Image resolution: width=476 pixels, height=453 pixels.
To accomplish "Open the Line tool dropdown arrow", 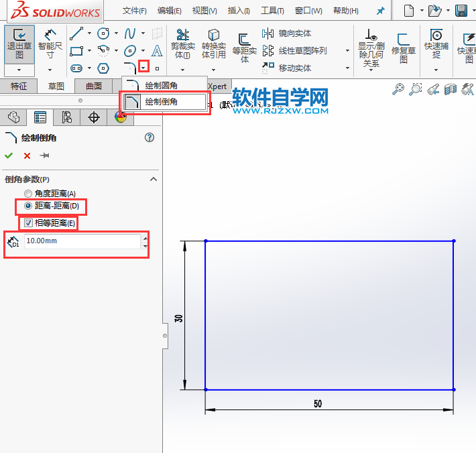I will [x=90, y=33].
